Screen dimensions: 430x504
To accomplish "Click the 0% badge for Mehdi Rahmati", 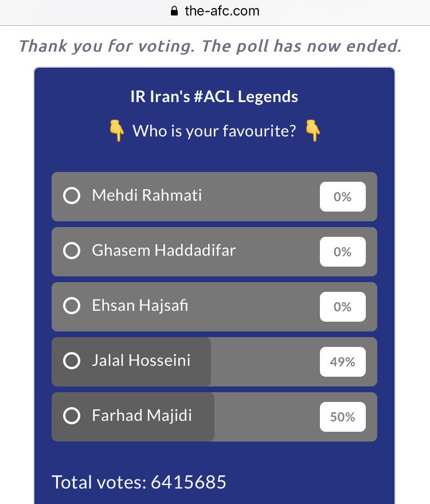I will coord(342,197).
